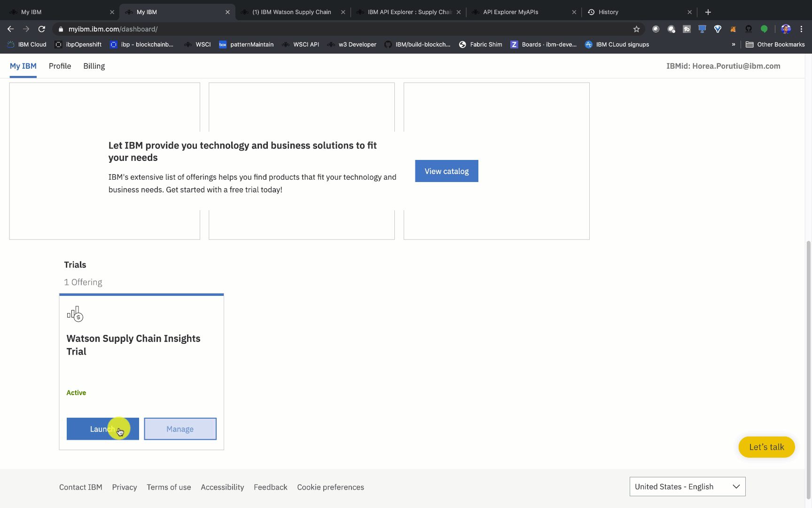Viewport: 812px width, 508px height.
Task: Close the IBM Watson Supply Chain tab
Action: point(343,12)
